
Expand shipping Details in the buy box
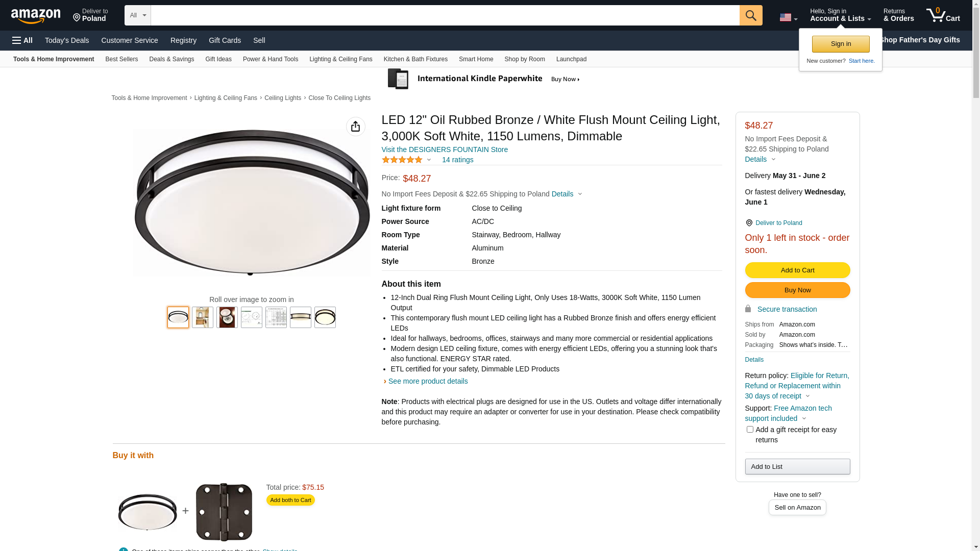[x=759, y=159]
